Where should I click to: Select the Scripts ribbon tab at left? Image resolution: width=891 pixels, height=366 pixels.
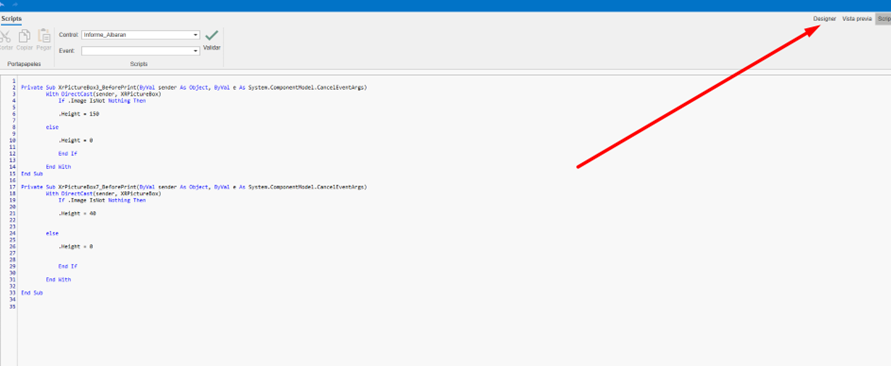tap(11, 19)
